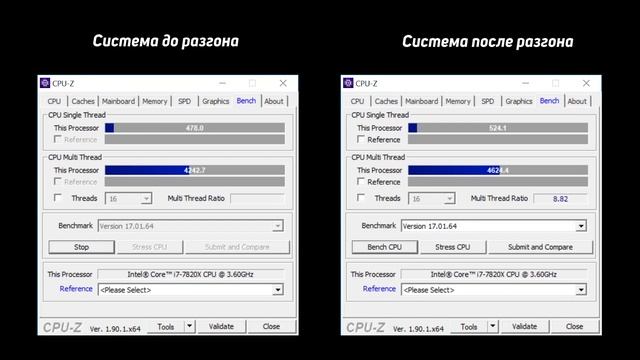The image size is (640, 360).
Task: Click This Processor name field in right window
Action: pos(494,274)
